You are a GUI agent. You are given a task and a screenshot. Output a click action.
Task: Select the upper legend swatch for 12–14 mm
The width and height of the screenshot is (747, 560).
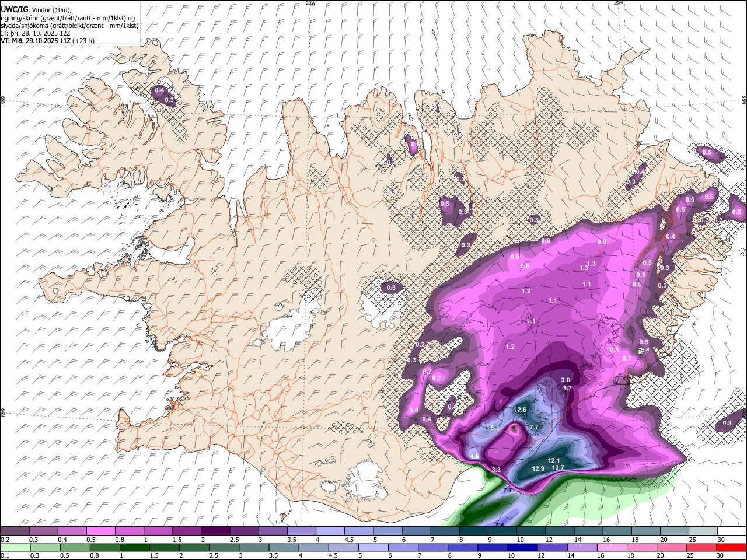560,531
